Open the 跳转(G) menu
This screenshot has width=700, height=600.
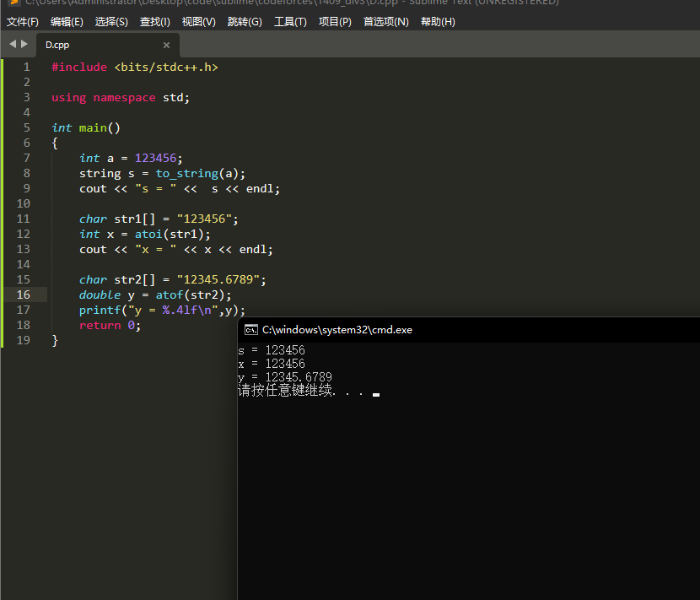tap(245, 21)
